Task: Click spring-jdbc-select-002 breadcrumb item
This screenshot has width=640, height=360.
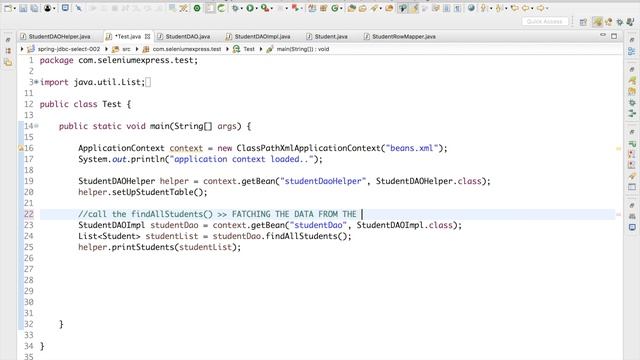Action: pyautogui.click(x=69, y=49)
